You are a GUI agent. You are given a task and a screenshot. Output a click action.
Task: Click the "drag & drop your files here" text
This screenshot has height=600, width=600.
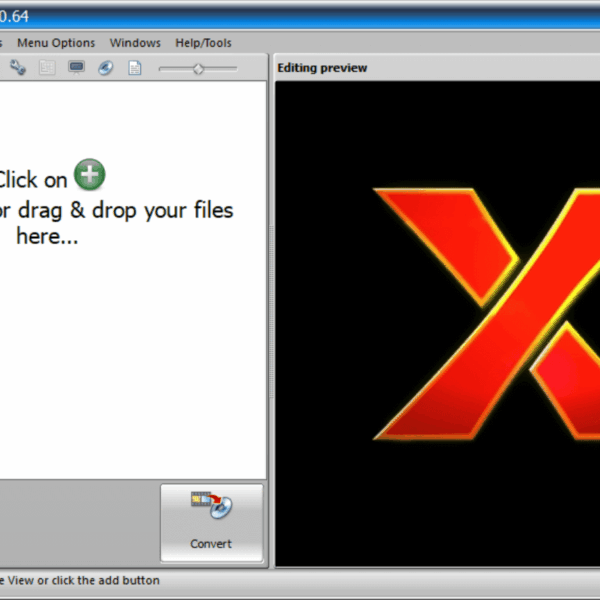115,223
